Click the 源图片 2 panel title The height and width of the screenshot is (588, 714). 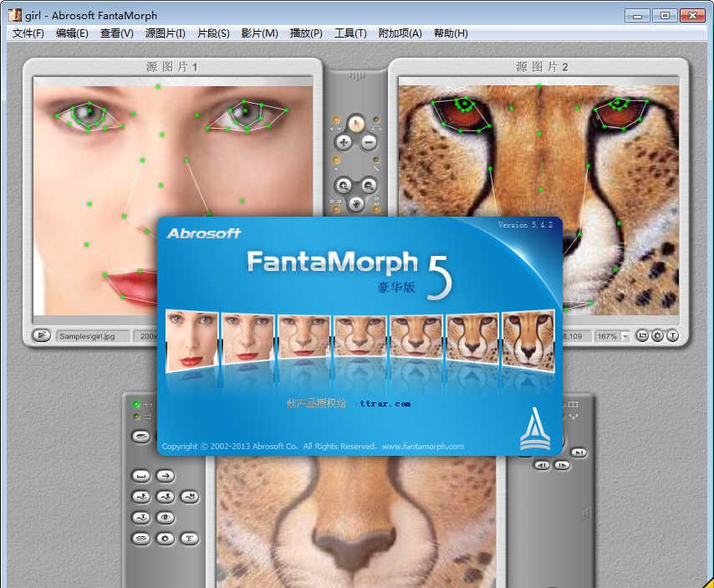(x=542, y=67)
